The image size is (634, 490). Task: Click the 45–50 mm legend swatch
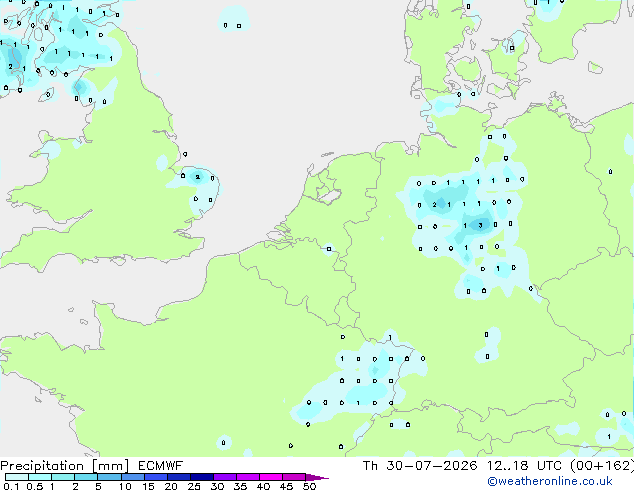click(x=294, y=477)
